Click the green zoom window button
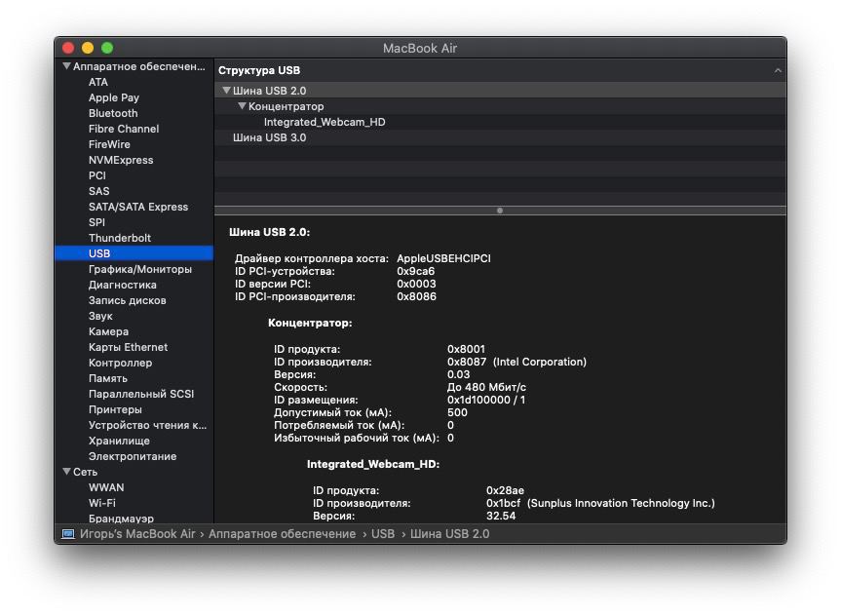This screenshot has height=616, width=841. 107,48
